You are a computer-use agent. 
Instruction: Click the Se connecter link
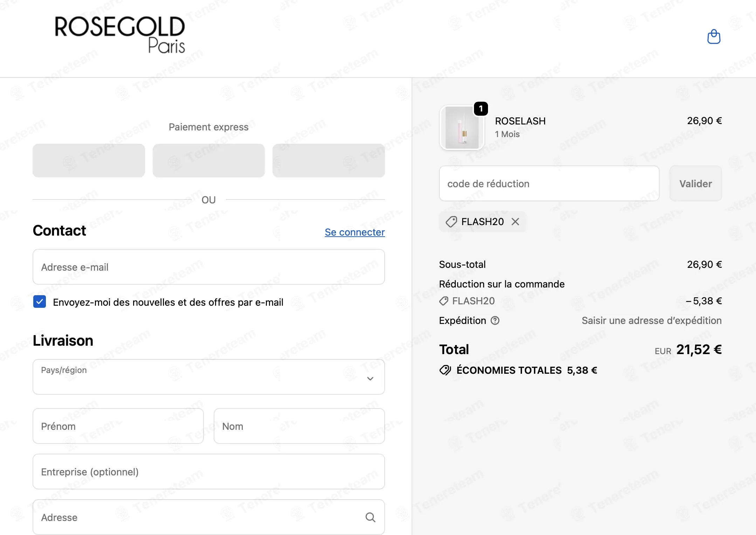click(355, 232)
